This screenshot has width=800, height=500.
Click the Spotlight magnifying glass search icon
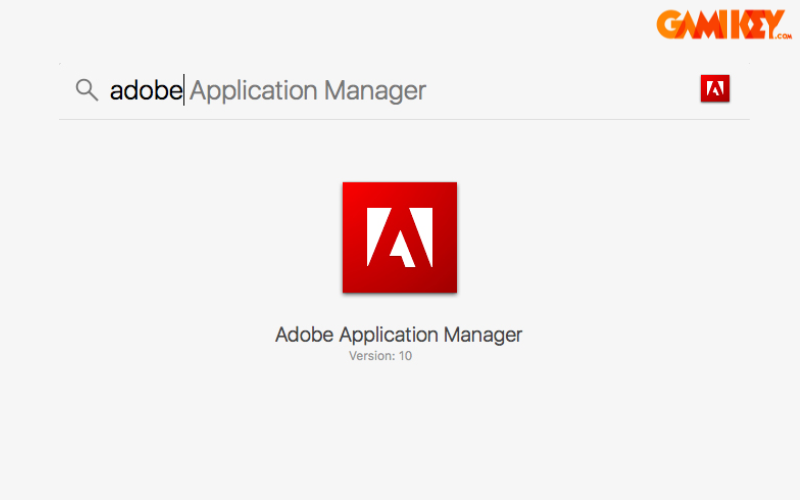(87, 90)
